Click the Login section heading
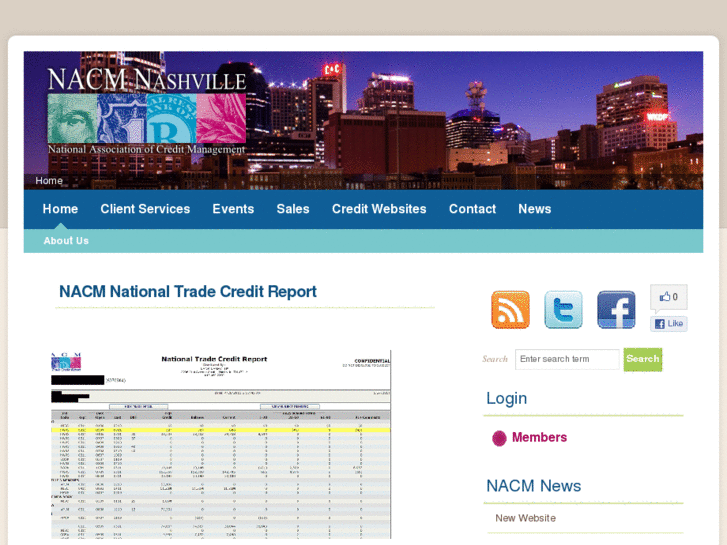The height and width of the screenshot is (545, 727). (x=506, y=398)
